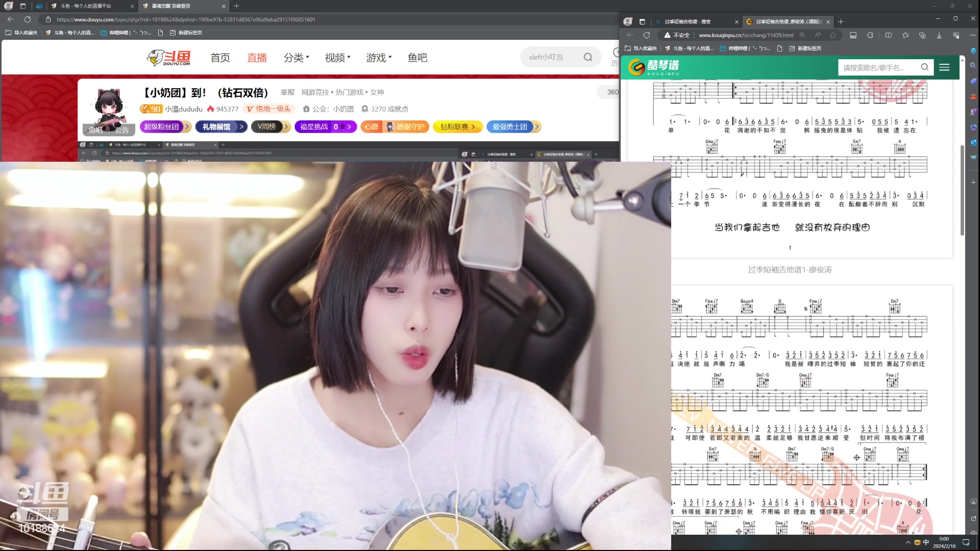Click the 举报 report link
980x551 pixels.
pos(287,92)
